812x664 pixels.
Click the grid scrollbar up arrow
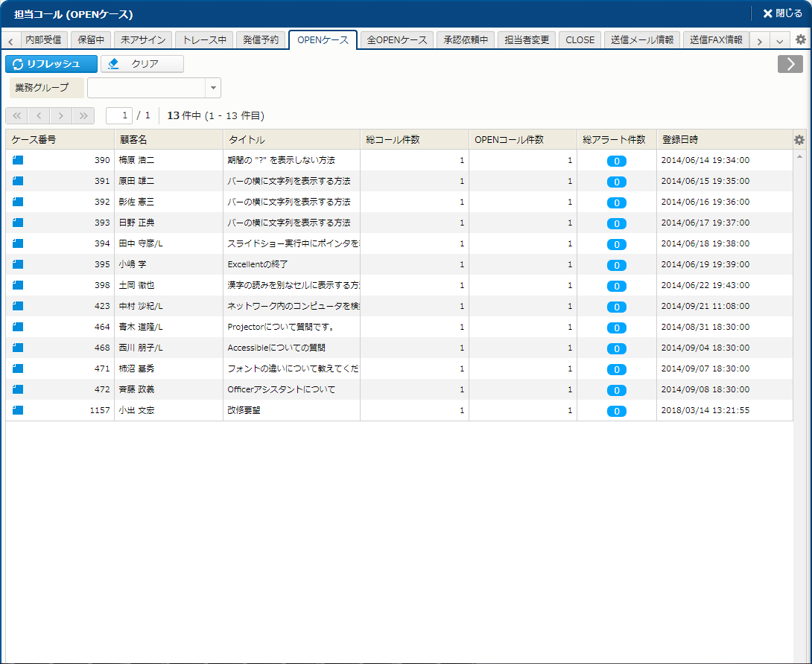[800, 156]
